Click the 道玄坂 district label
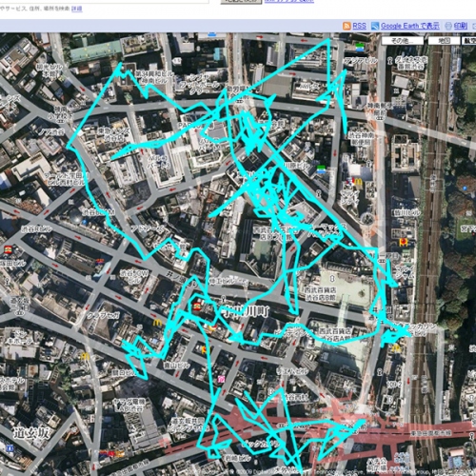 (x=31, y=433)
